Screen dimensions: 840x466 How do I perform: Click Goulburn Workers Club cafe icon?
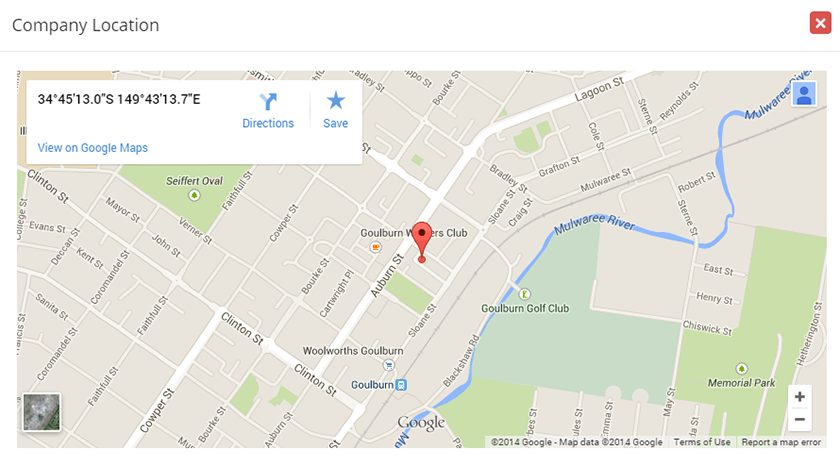tap(376, 247)
